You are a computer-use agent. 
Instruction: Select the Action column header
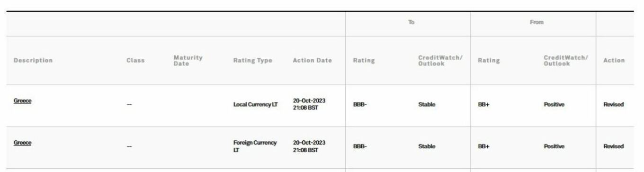pos(614,61)
